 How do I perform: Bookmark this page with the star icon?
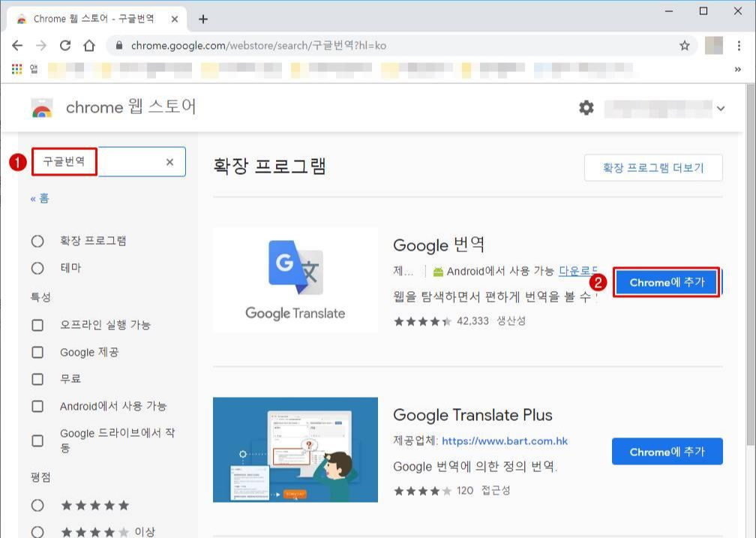coord(684,45)
